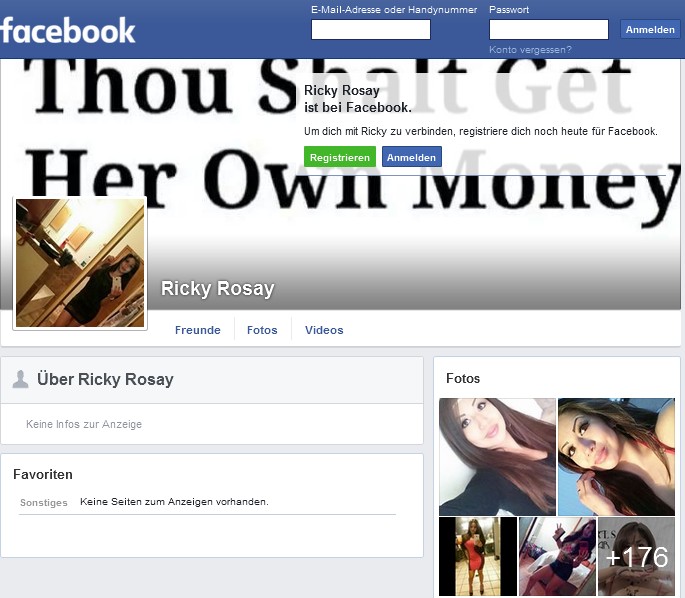
Task: Click into the Passwort input field
Action: (x=548, y=30)
